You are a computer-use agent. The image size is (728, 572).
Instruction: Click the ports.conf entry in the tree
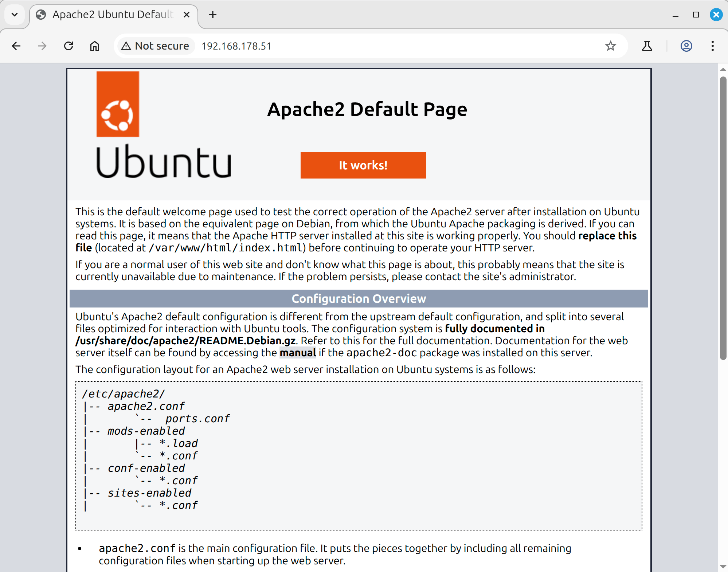coord(197,419)
